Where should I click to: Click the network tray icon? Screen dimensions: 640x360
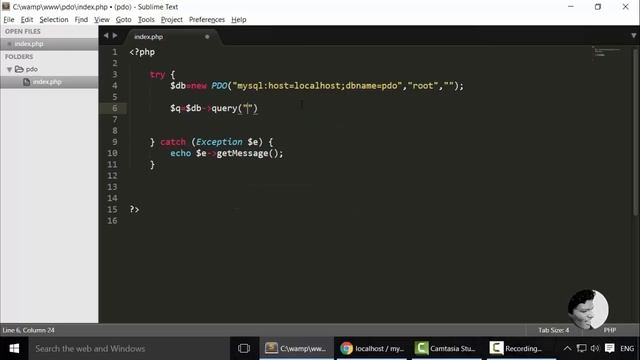tap(581, 348)
